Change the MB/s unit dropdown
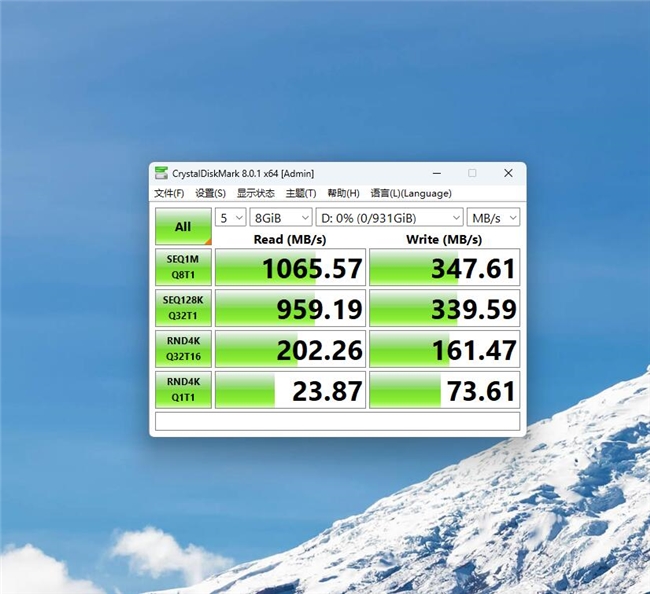The width and height of the screenshot is (650, 594). [x=493, y=217]
